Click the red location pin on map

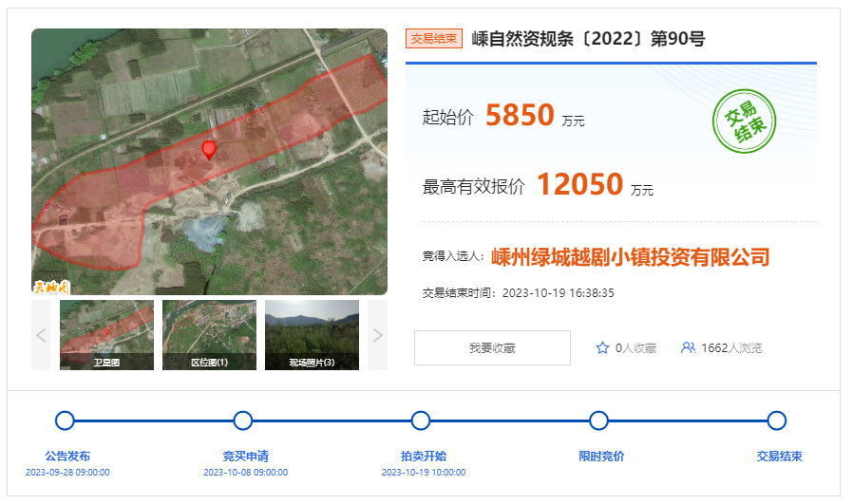[x=209, y=149]
